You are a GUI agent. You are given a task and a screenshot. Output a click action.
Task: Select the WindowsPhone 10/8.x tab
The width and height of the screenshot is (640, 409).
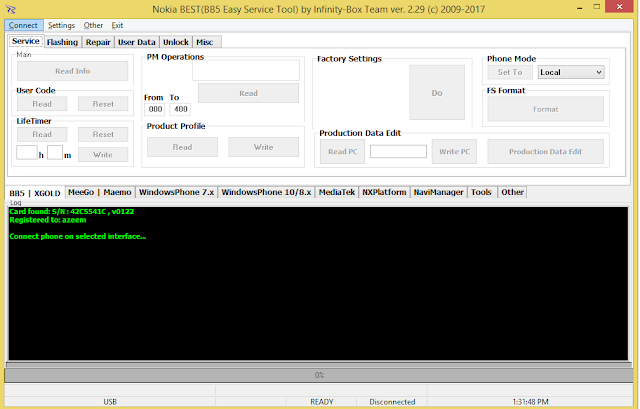click(266, 192)
